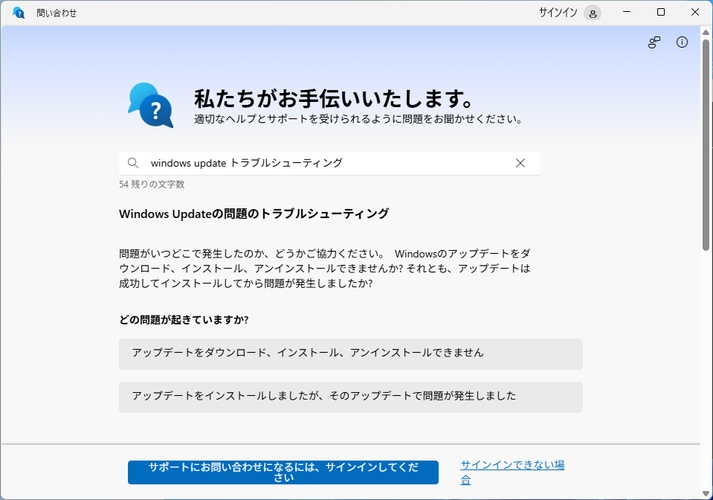Open the info circle icon at top right
Image resolution: width=713 pixels, height=500 pixels.
[x=682, y=42]
